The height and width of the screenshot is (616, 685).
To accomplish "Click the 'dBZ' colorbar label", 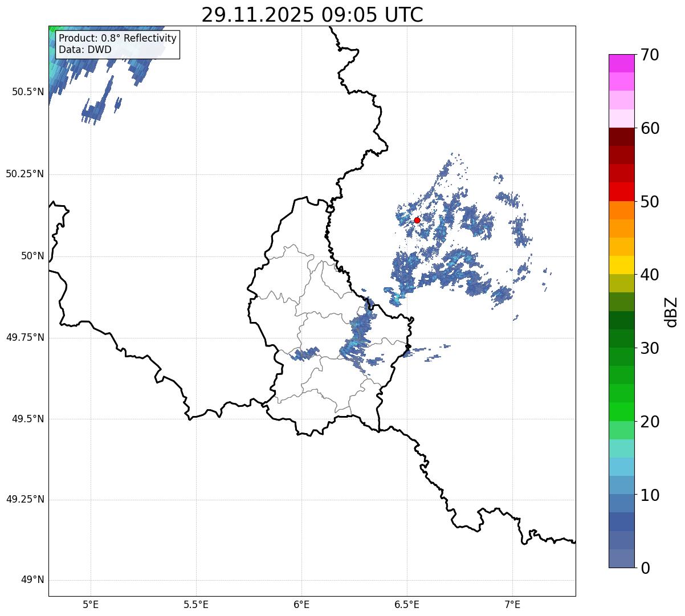I will click(x=672, y=312).
